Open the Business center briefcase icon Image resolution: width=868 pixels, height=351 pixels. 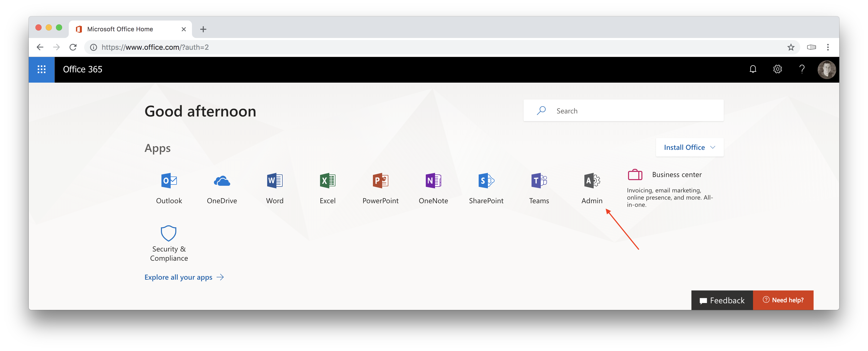tap(635, 174)
